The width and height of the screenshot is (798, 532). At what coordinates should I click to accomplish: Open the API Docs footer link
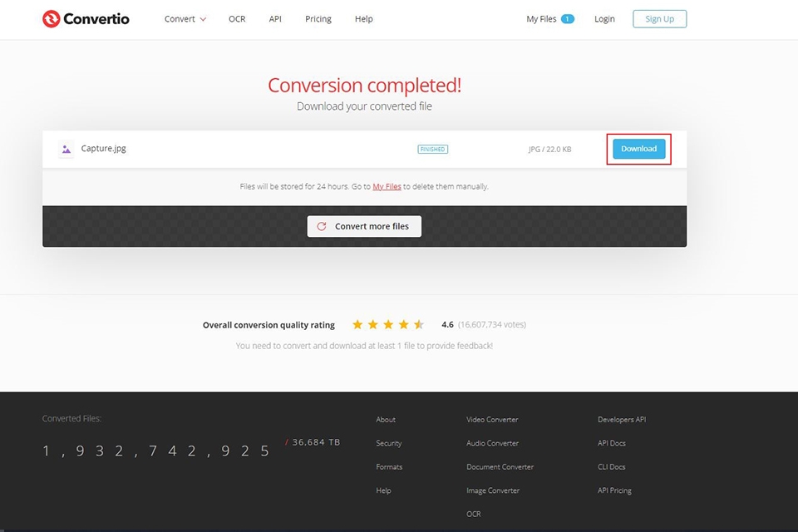pos(612,443)
